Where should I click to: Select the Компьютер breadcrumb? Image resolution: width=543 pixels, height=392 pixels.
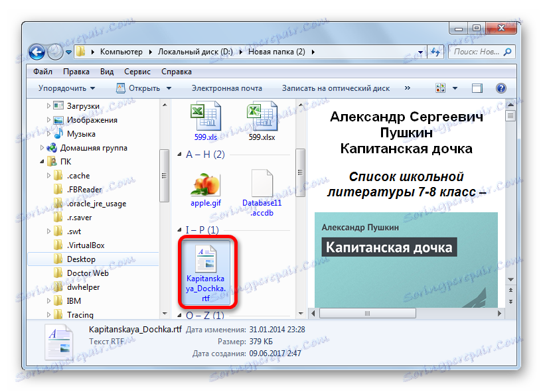(x=121, y=52)
